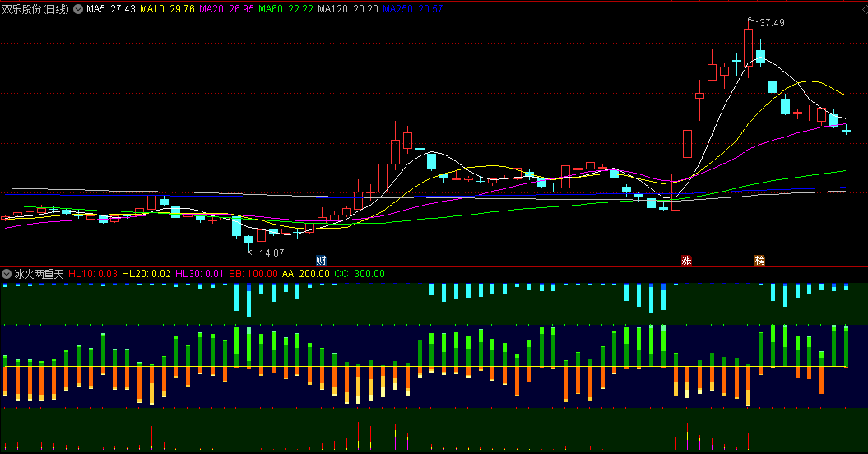Click the MA120: 20.20 label
Screen dimensions: 868x454
tap(348, 9)
